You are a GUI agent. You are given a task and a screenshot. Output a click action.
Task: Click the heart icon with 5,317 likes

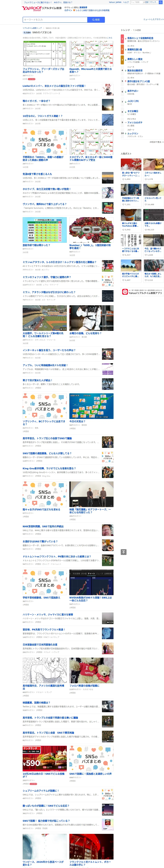(x=123, y=255)
